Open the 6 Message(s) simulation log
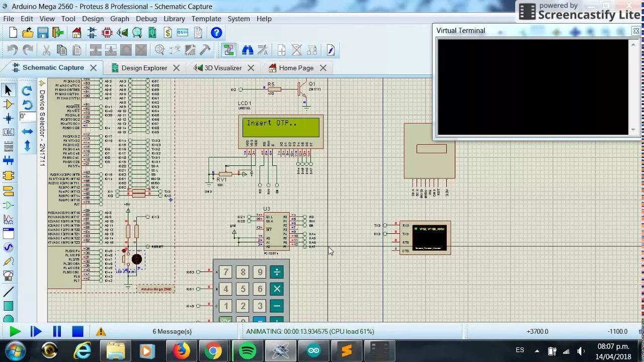 (x=172, y=332)
